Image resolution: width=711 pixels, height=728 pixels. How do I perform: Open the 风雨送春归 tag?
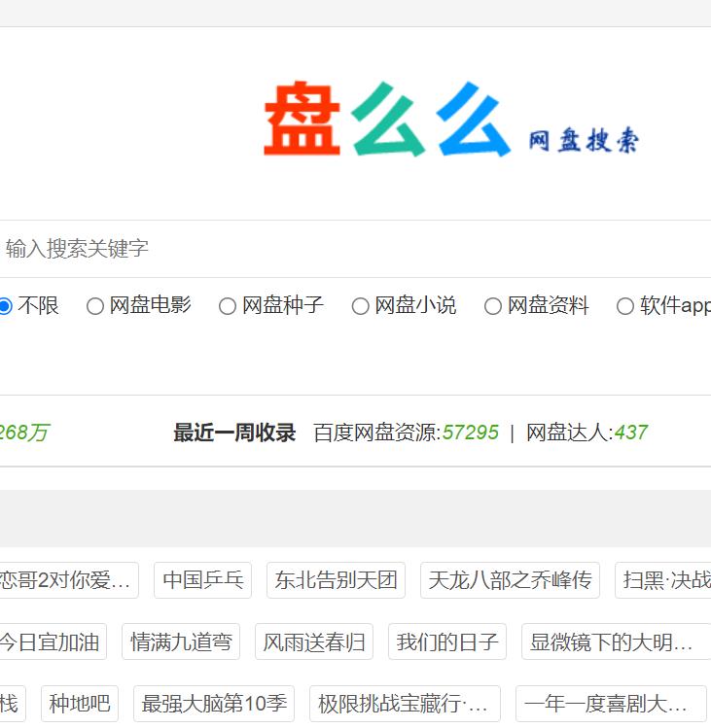(314, 641)
